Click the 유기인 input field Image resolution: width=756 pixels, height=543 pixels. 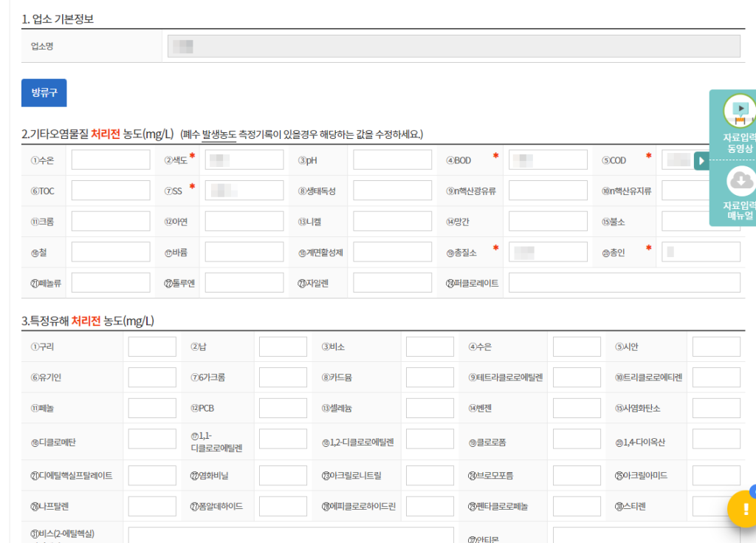click(x=152, y=378)
